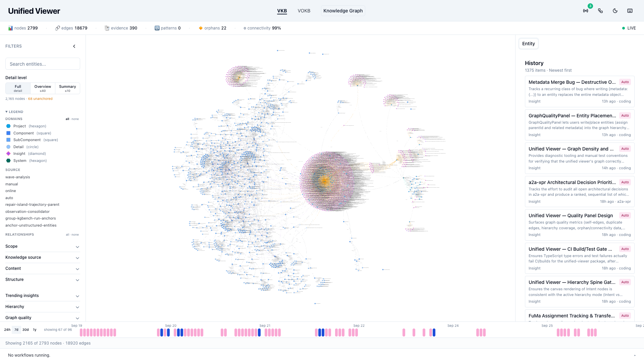Expand the Knowledge source section

pyautogui.click(x=43, y=257)
